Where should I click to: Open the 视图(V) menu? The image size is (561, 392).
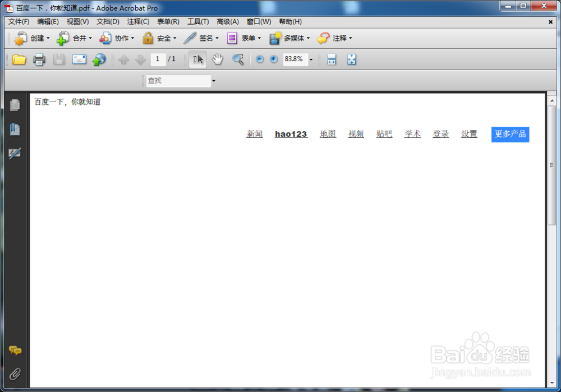77,22
